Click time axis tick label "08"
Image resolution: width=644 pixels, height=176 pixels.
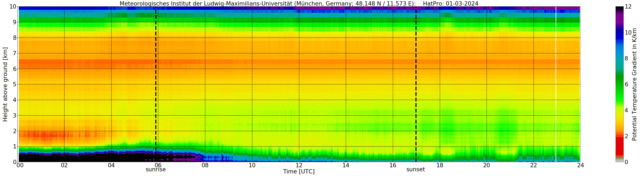click(205, 165)
